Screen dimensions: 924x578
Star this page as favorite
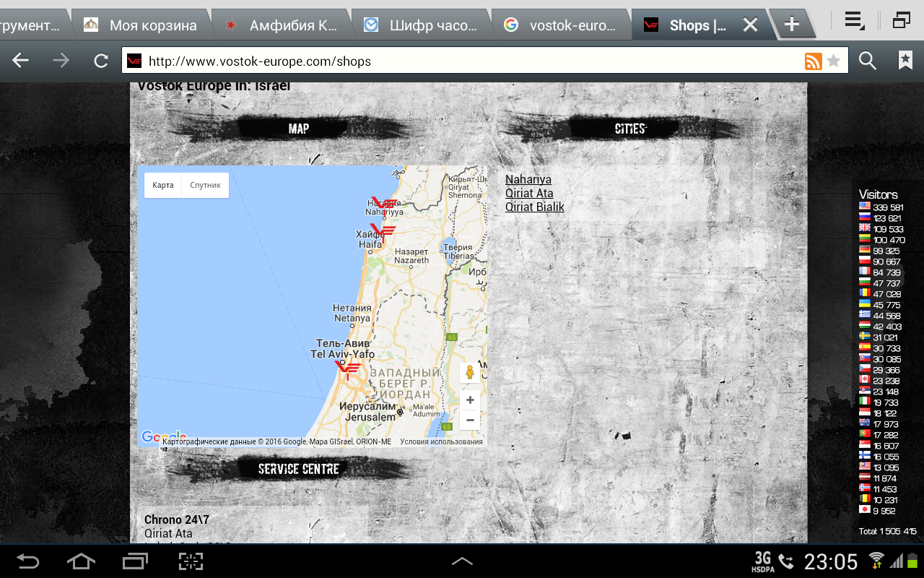tap(834, 61)
